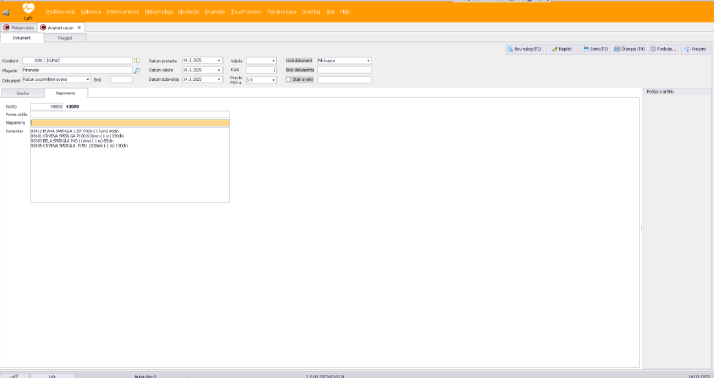Open the Nivelacije menu
Screen dimensions: 714x381
click(189, 12)
